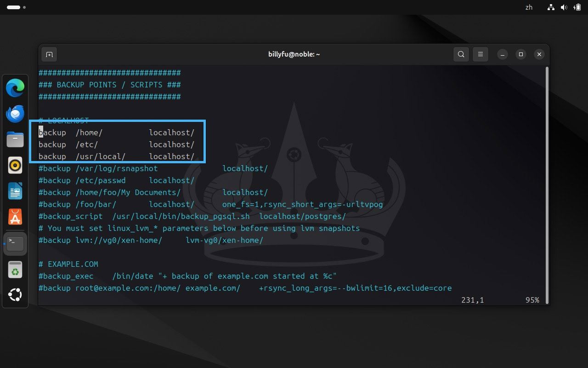
Task: Click the wired network status icon
Action: [x=551, y=7]
